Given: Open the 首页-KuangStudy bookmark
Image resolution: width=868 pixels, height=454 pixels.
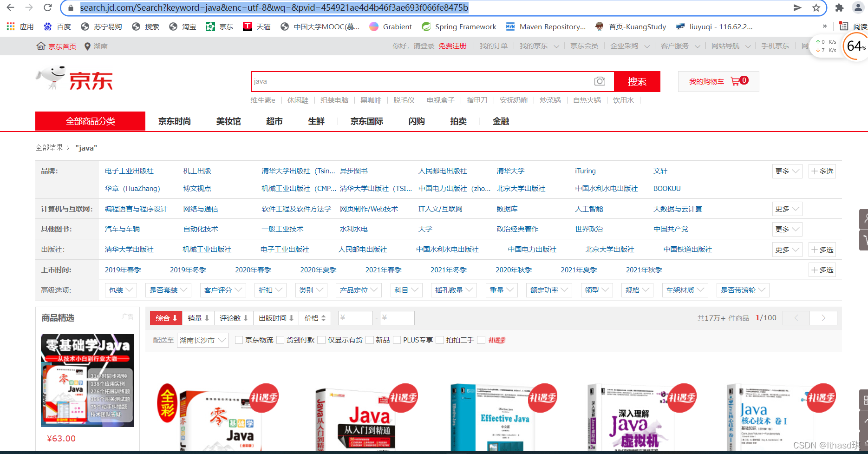Looking at the screenshot, I should 630,26.
